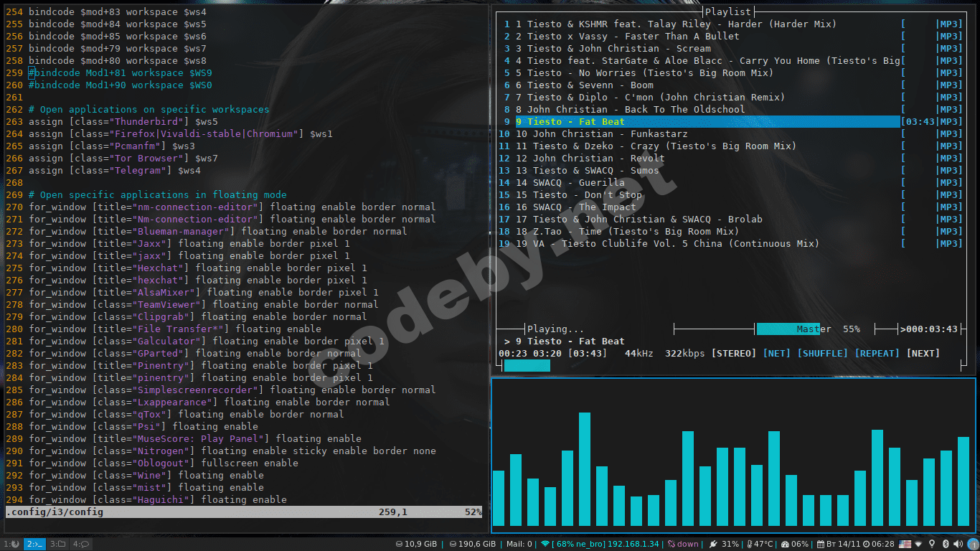The width and height of the screenshot is (980, 551).
Task: Toggle the STEREO indicator
Action: point(733,353)
